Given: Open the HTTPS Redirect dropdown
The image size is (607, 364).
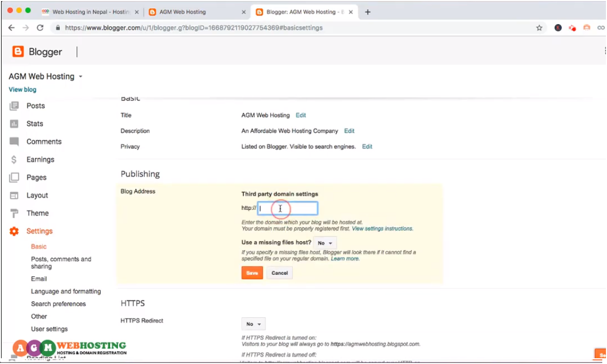Looking at the screenshot, I should pos(253,324).
